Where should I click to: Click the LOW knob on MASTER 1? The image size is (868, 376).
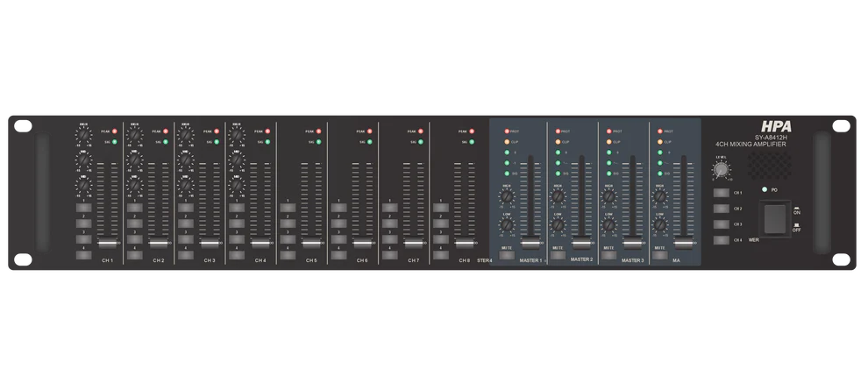pos(507,225)
